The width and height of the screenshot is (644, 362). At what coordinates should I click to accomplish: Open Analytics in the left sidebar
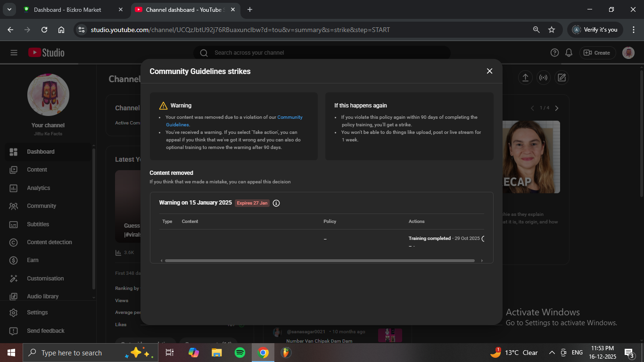click(x=38, y=188)
